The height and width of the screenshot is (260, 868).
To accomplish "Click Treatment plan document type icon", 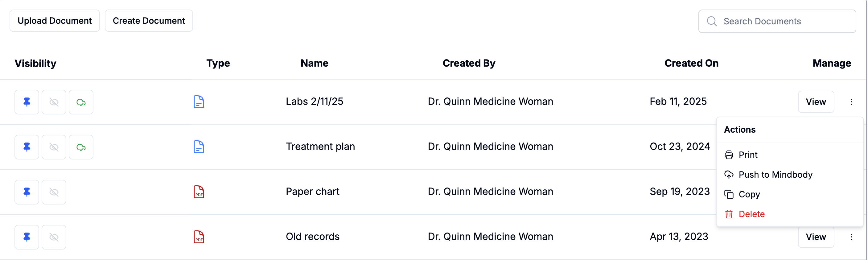I will [199, 147].
